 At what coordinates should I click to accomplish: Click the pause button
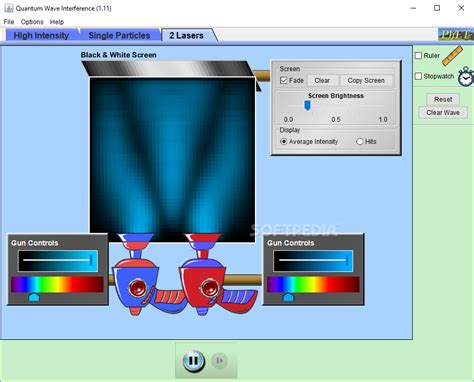(193, 360)
